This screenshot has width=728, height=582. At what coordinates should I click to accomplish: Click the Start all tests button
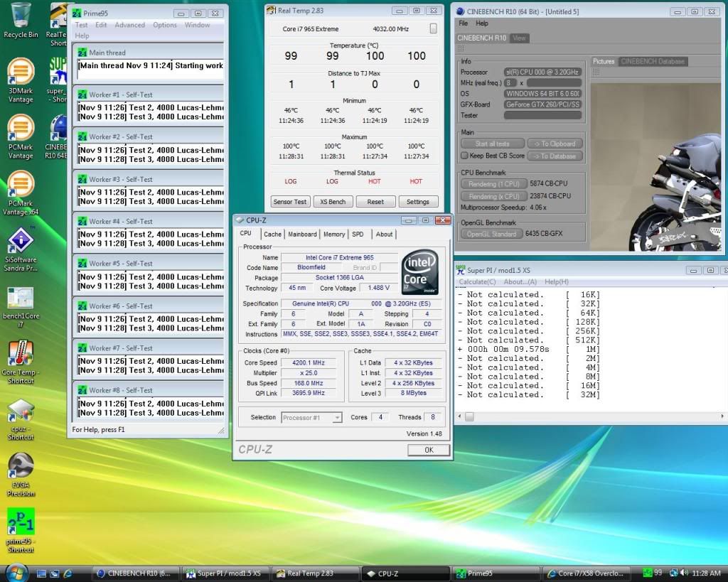coord(492,144)
